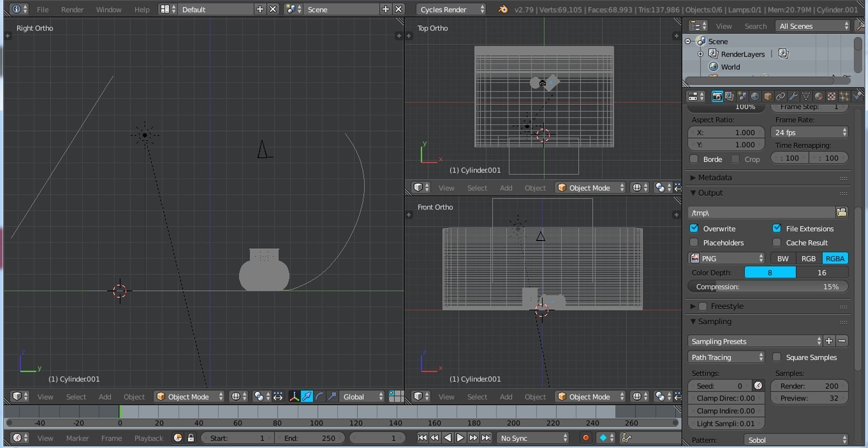Collapse the Sampling panel
Screen dimensions: 868x448
click(x=693, y=322)
